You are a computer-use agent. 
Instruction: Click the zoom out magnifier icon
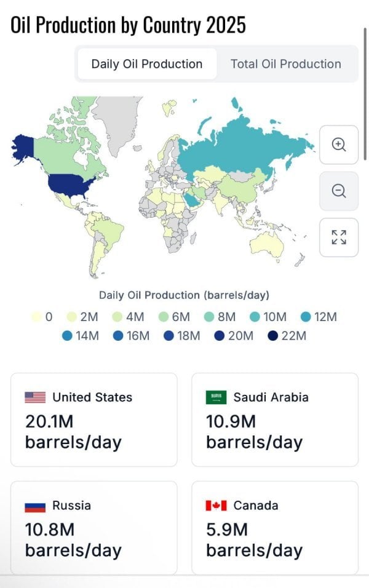339,191
